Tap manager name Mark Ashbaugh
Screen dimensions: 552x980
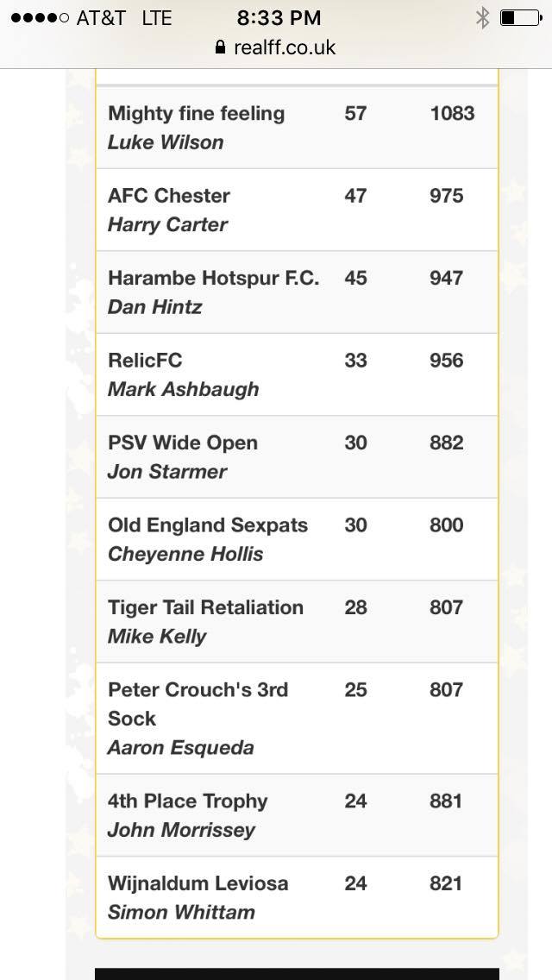(183, 389)
